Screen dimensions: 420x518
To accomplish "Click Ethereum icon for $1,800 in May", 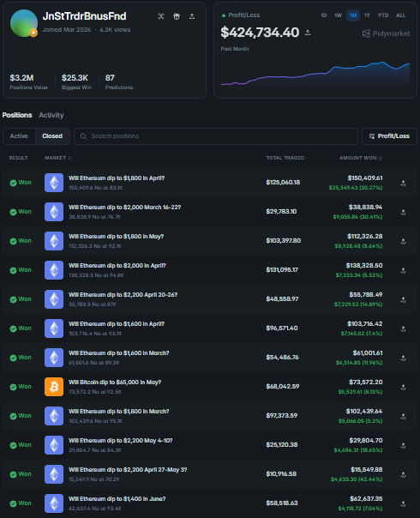I will point(54,241).
